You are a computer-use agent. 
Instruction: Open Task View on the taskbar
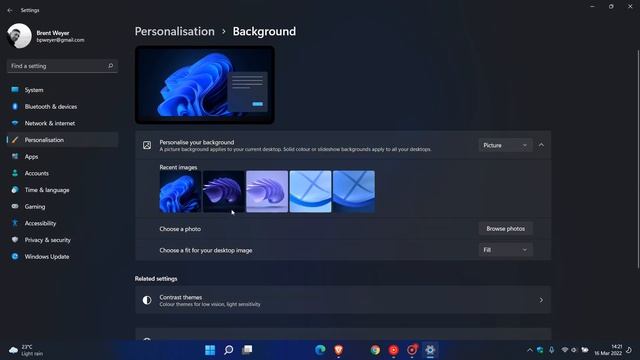click(247, 350)
